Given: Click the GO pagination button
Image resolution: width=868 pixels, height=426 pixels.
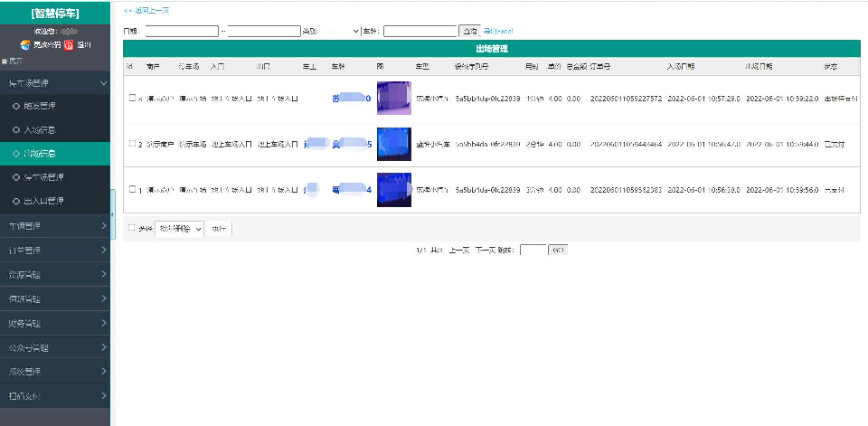Looking at the screenshot, I should tap(558, 251).
